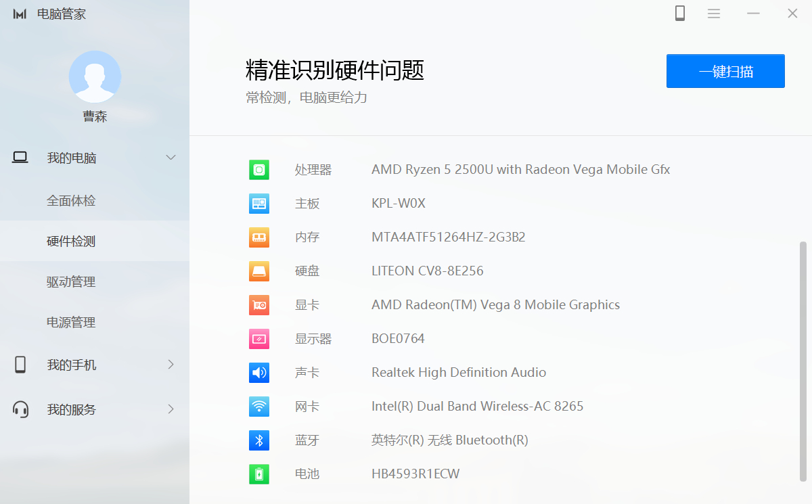This screenshot has height=504, width=812.
Task: Click 英特尔(R) 无线 Bluetooth(R) text
Action: tap(450, 440)
